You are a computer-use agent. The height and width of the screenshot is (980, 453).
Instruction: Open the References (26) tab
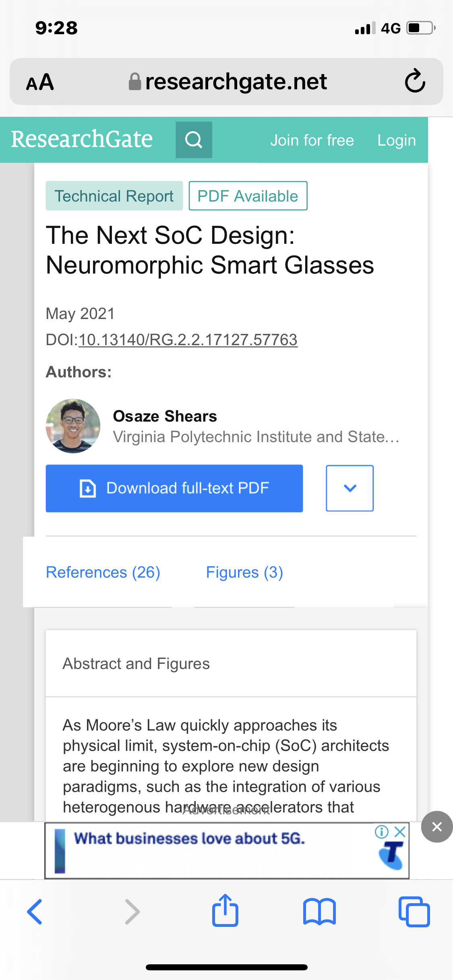(103, 572)
